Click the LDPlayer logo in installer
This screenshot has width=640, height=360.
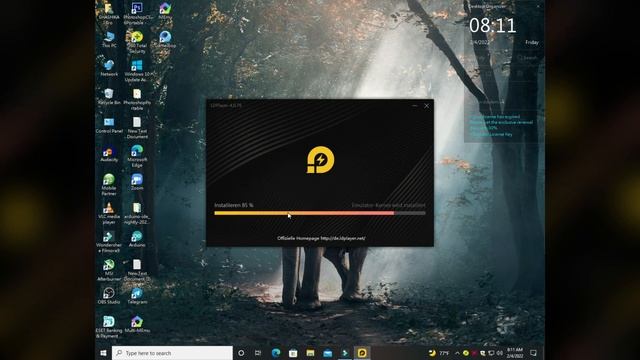[x=320, y=160]
